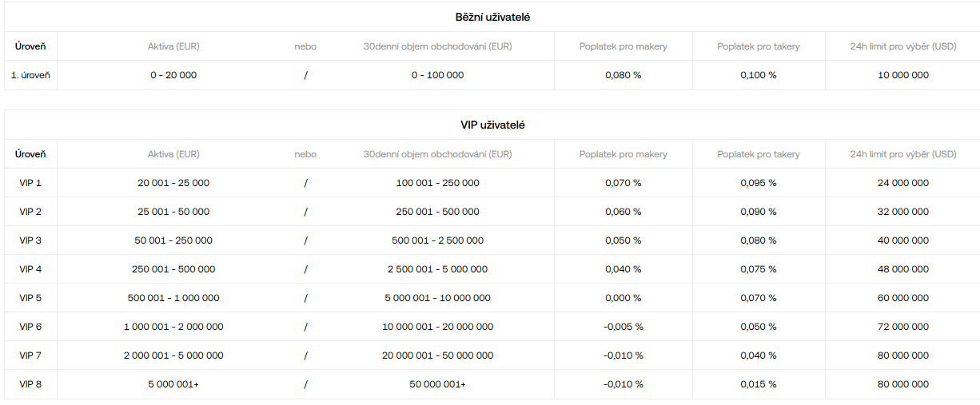
Task: Select the VIP 8 row label
Action: [30, 384]
